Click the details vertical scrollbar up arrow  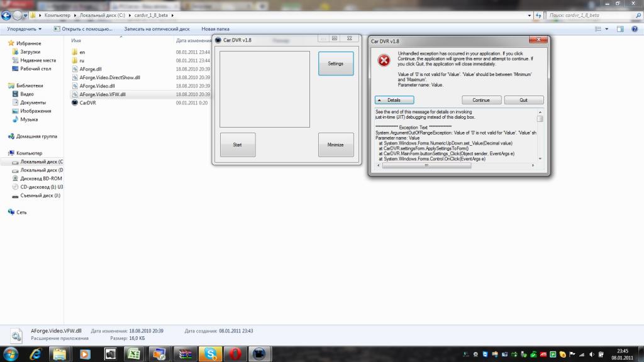tap(540, 112)
